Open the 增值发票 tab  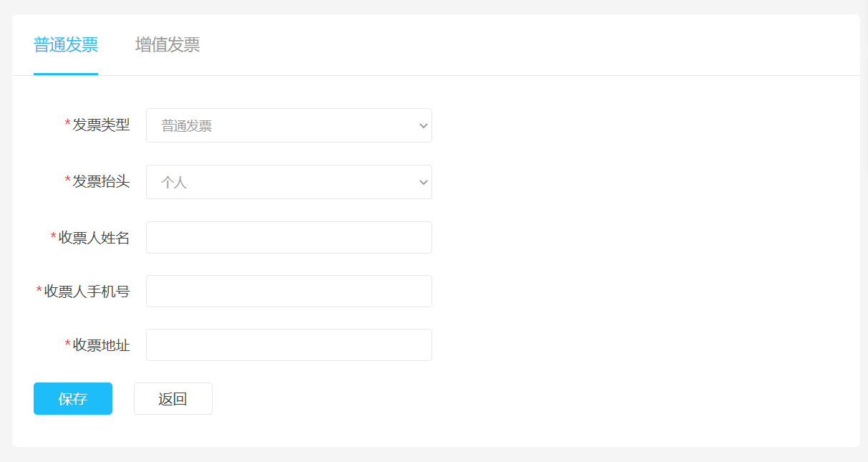pos(167,45)
